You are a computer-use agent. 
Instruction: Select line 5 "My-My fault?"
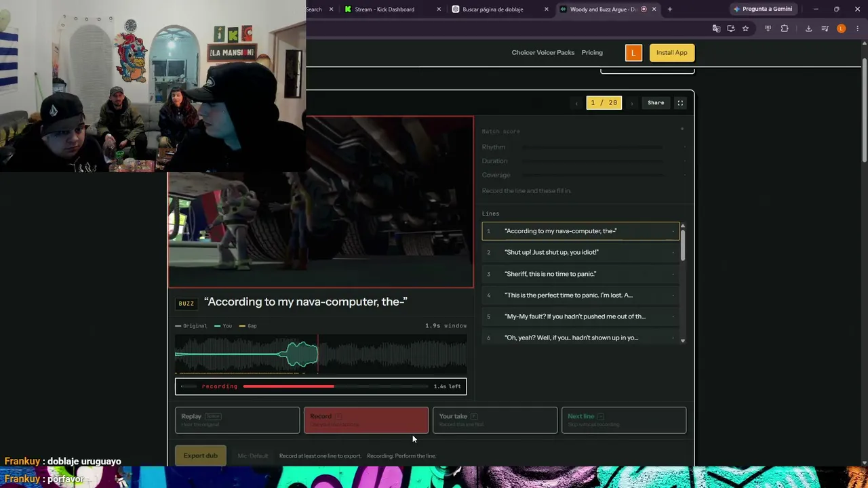click(580, 317)
